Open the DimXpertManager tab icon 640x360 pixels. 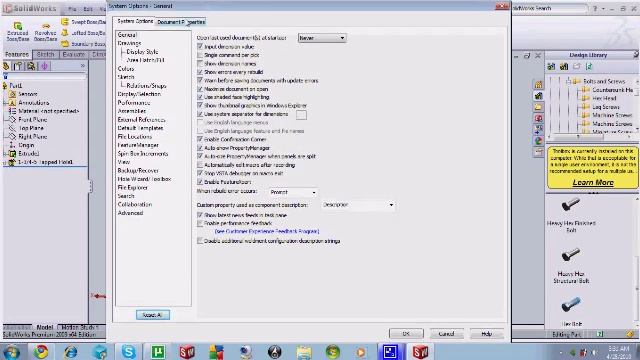[x=44, y=66]
